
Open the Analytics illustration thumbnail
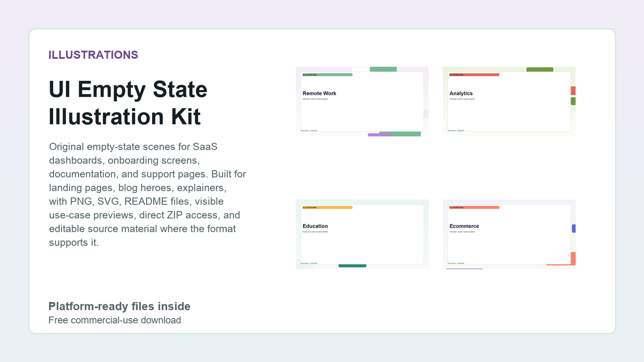click(x=509, y=101)
